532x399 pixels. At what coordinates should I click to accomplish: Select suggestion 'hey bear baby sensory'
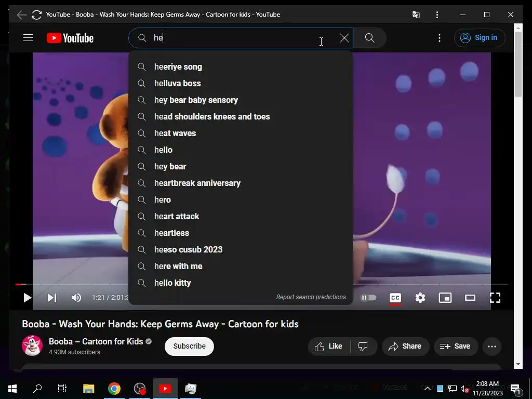coord(241,100)
